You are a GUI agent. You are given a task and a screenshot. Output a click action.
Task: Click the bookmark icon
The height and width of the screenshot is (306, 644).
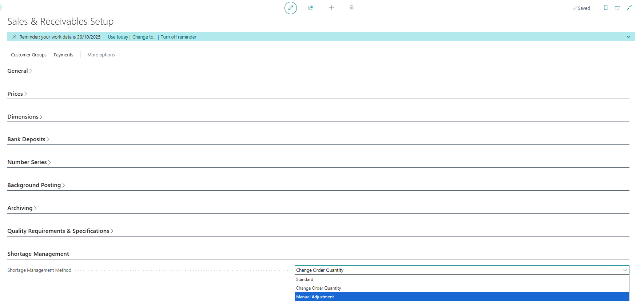[605, 8]
